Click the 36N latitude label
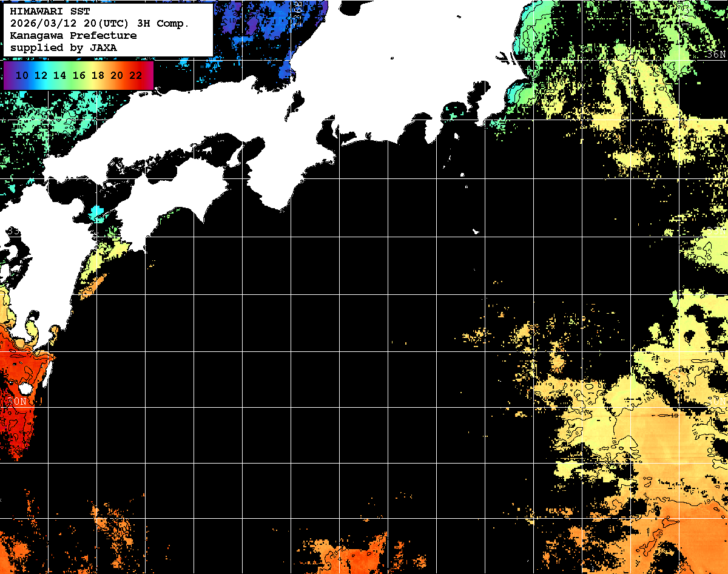The width and height of the screenshot is (728, 574). pos(716,55)
